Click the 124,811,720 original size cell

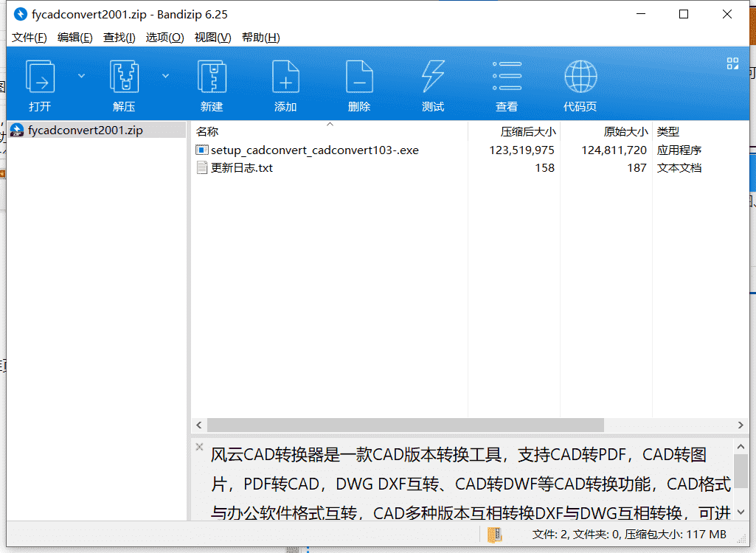[x=614, y=150]
